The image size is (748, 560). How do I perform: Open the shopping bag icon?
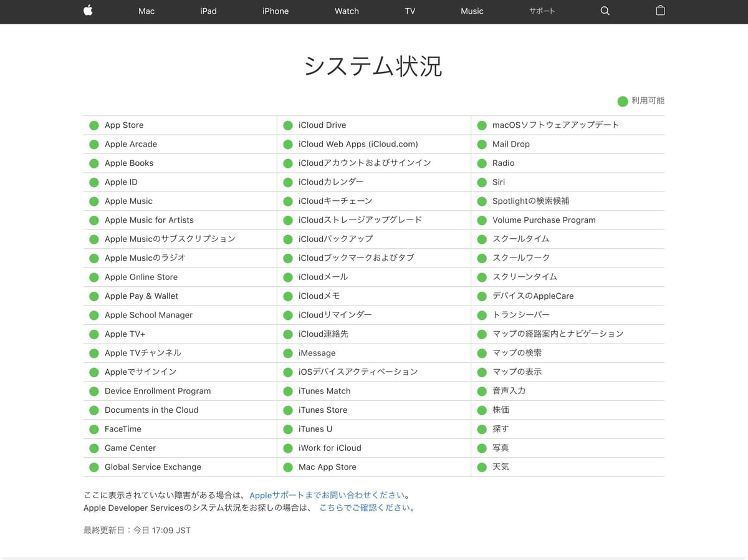(660, 11)
